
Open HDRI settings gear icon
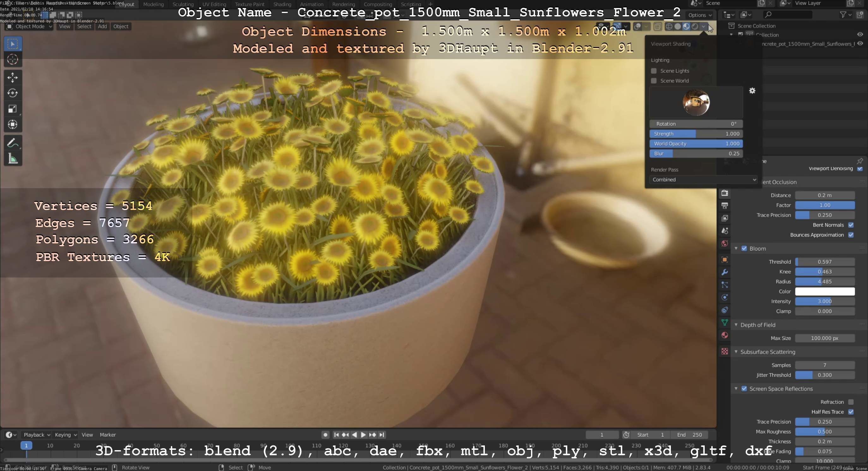click(752, 91)
